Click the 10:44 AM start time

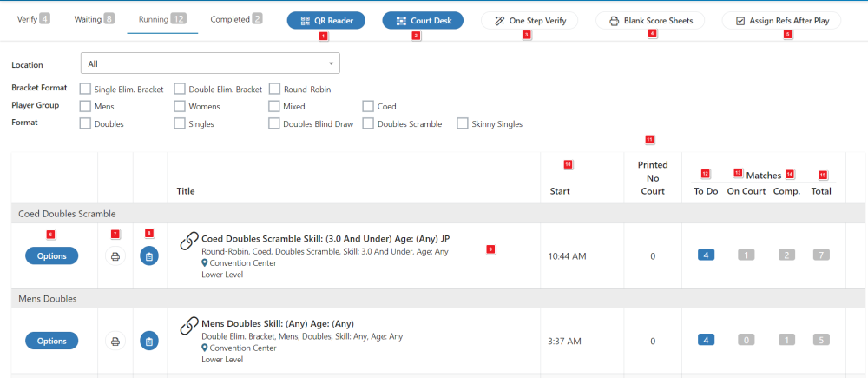567,256
